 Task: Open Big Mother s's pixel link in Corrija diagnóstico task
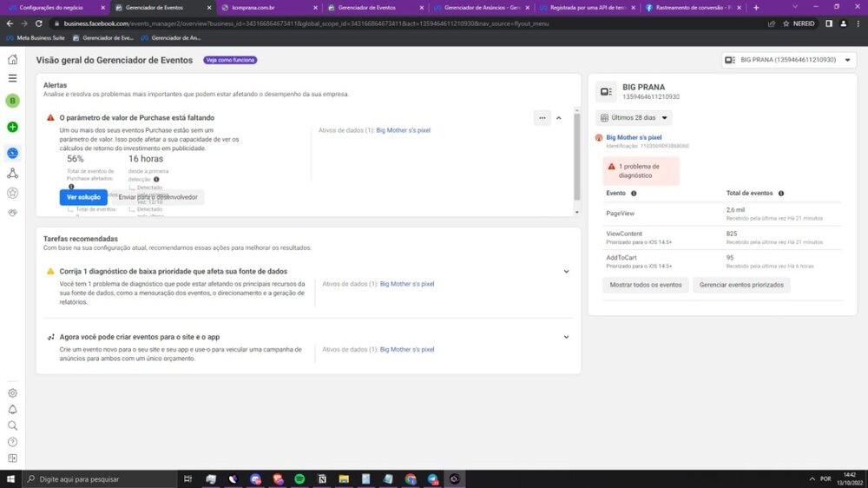tap(407, 284)
